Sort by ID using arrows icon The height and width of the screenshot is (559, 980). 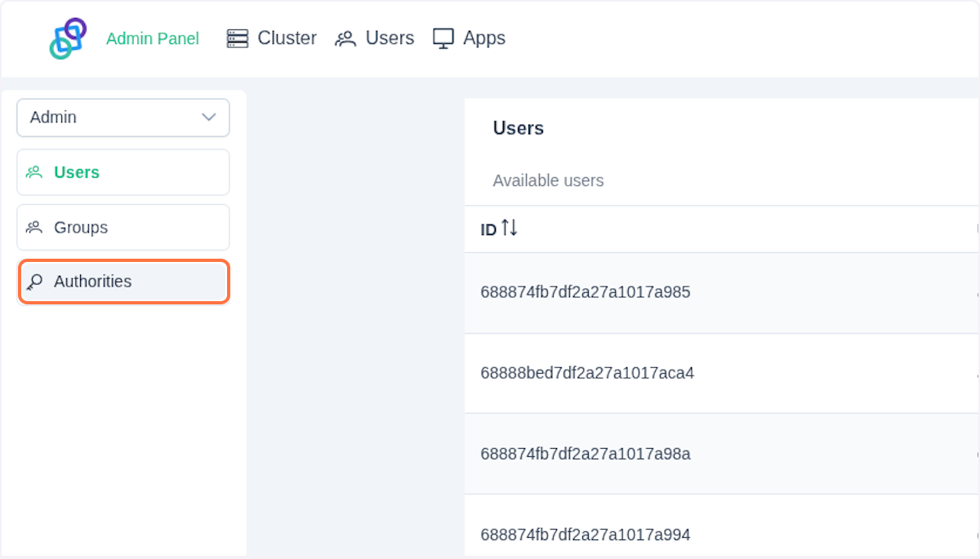510,228
